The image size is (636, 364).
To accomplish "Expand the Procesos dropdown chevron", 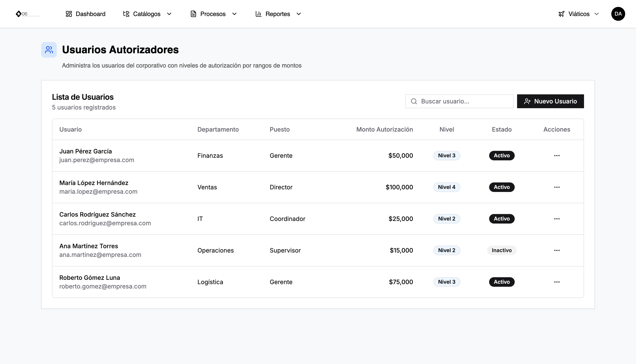I will [234, 14].
